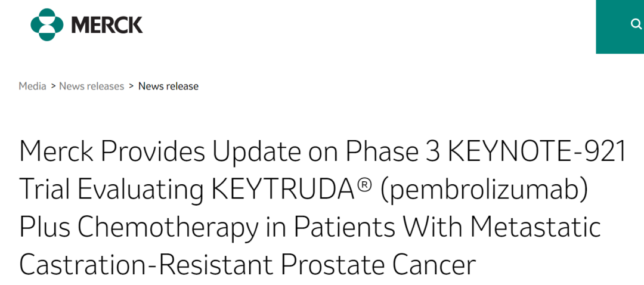Open the News releases breadcrumb link

91,86
